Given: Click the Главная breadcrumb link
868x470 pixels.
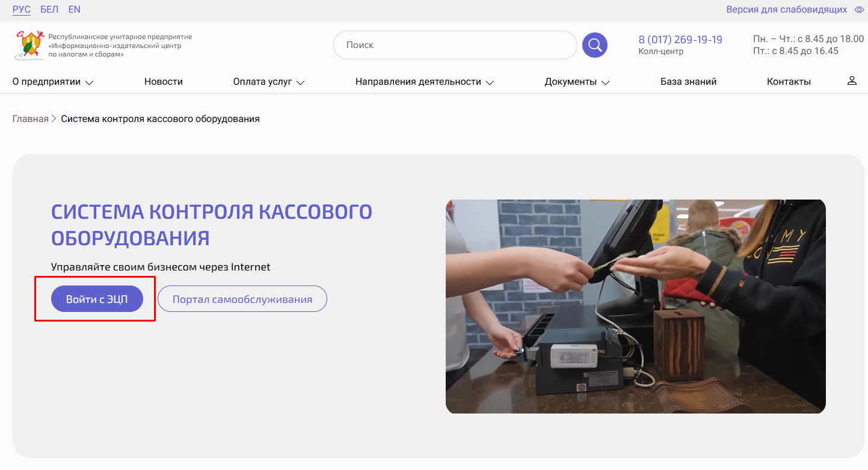Looking at the screenshot, I should [x=30, y=119].
